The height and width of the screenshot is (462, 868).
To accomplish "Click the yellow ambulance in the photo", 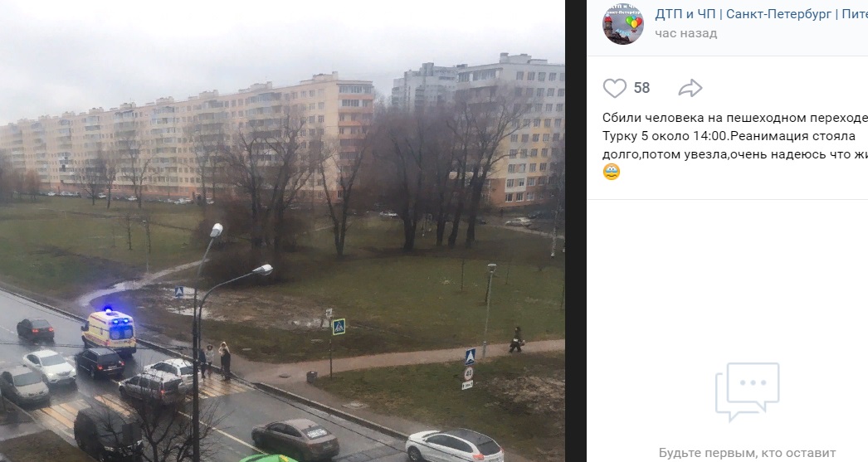I will click(110, 331).
